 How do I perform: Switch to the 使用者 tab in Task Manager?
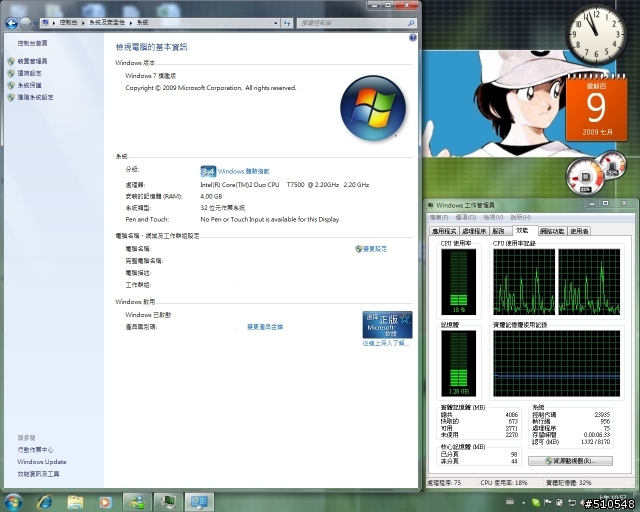click(x=579, y=231)
